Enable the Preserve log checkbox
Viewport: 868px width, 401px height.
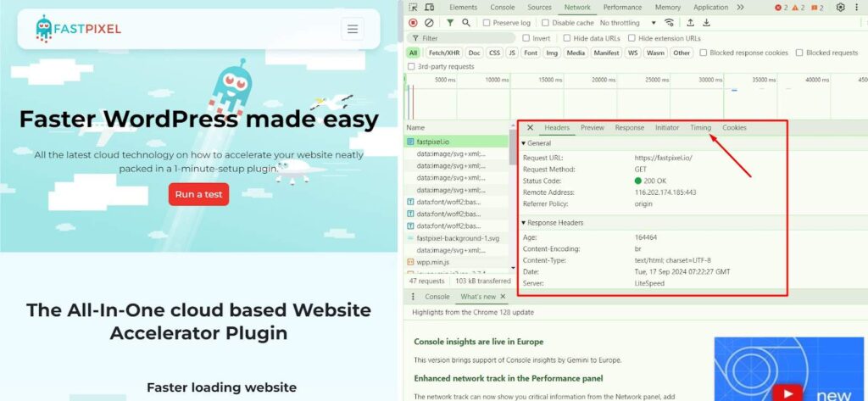[x=487, y=23]
